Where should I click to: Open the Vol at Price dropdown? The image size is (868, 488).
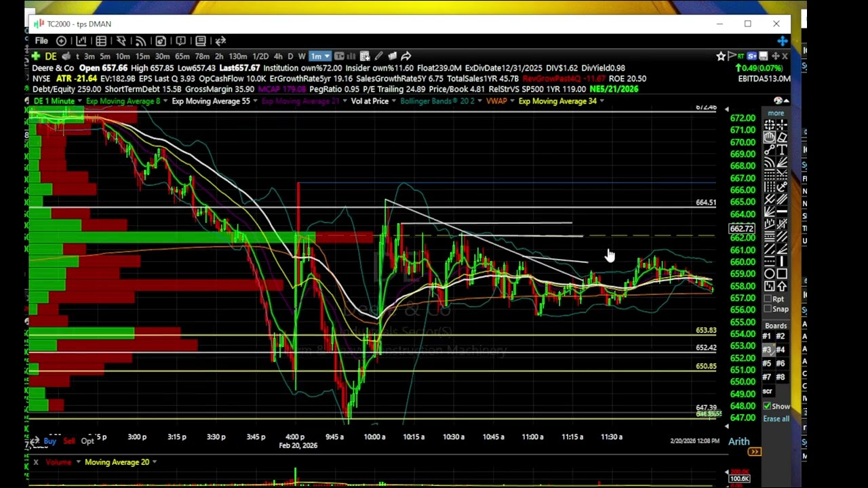pyautogui.click(x=394, y=101)
